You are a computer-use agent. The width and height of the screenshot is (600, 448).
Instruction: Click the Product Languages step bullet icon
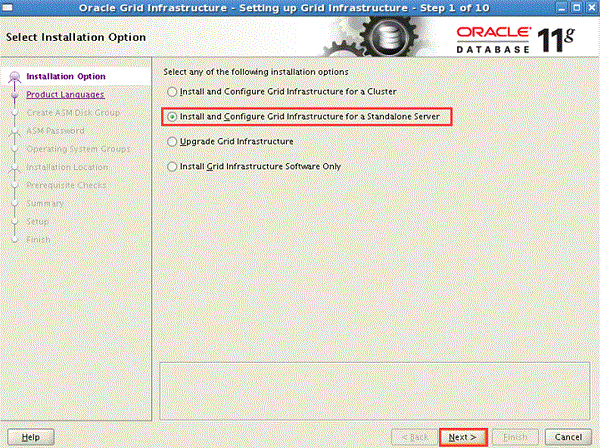pyautogui.click(x=15, y=95)
